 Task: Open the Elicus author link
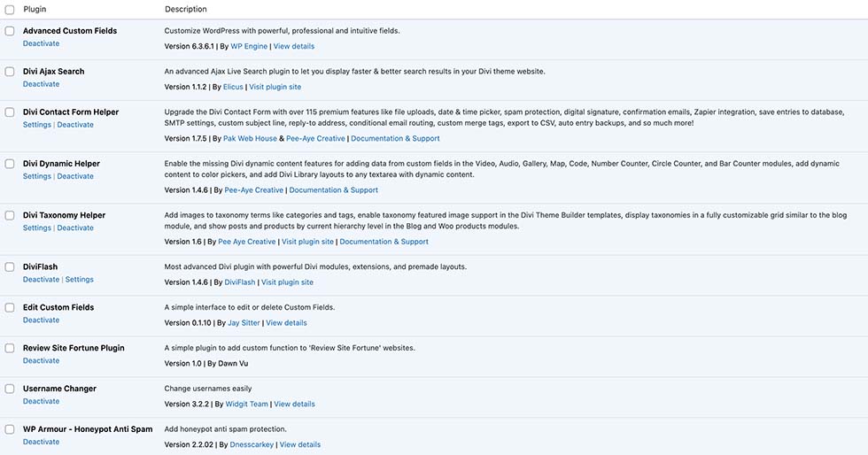(233, 87)
